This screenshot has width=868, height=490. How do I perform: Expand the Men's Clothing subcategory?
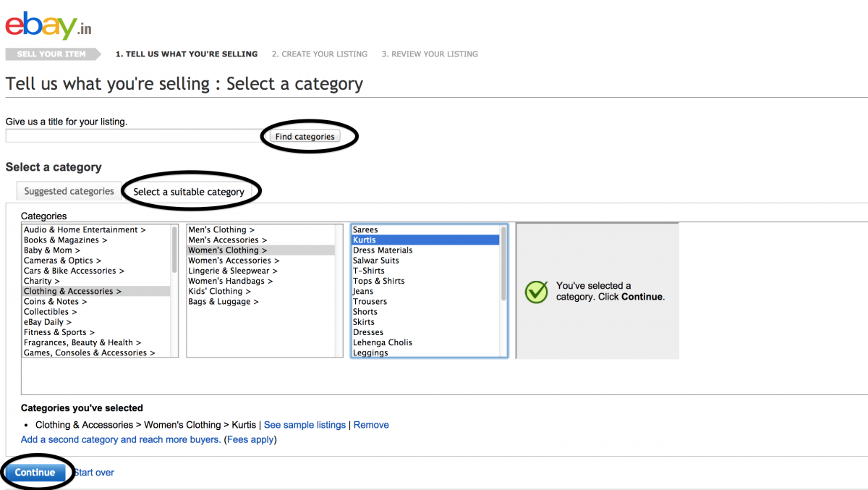tap(221, 230)
